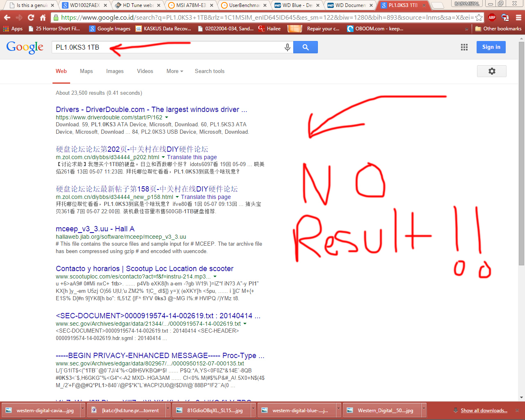525x420 pixels.
Task: Translate the second zol.com.cn page
Action: tap(206, 197)
